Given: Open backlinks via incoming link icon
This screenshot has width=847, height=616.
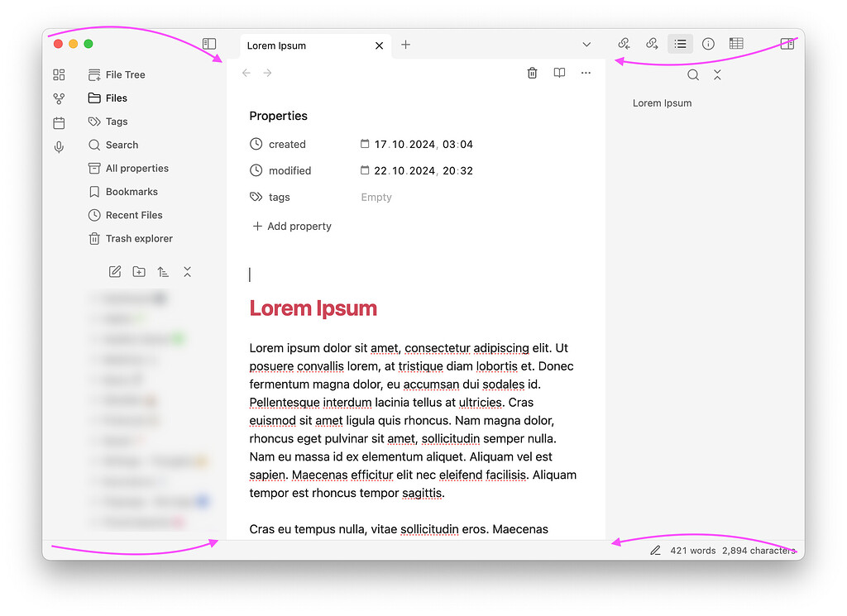Looking at the screenshot, I should 624,43.
